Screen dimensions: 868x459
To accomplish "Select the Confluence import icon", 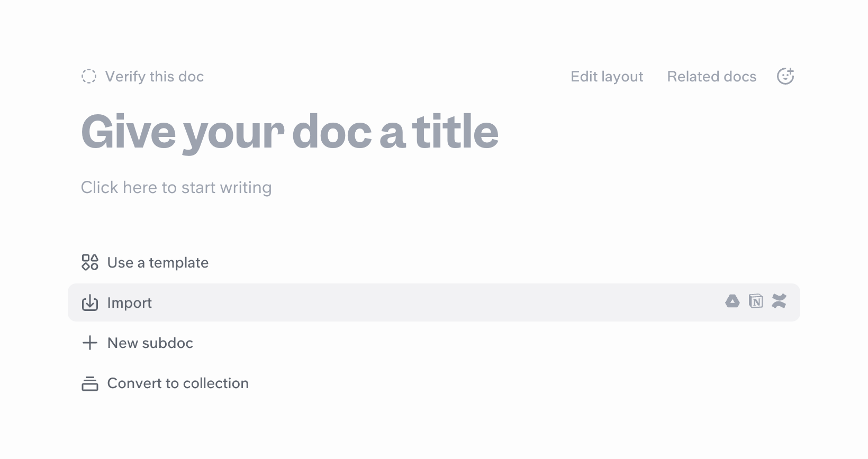I will point(779,301).
